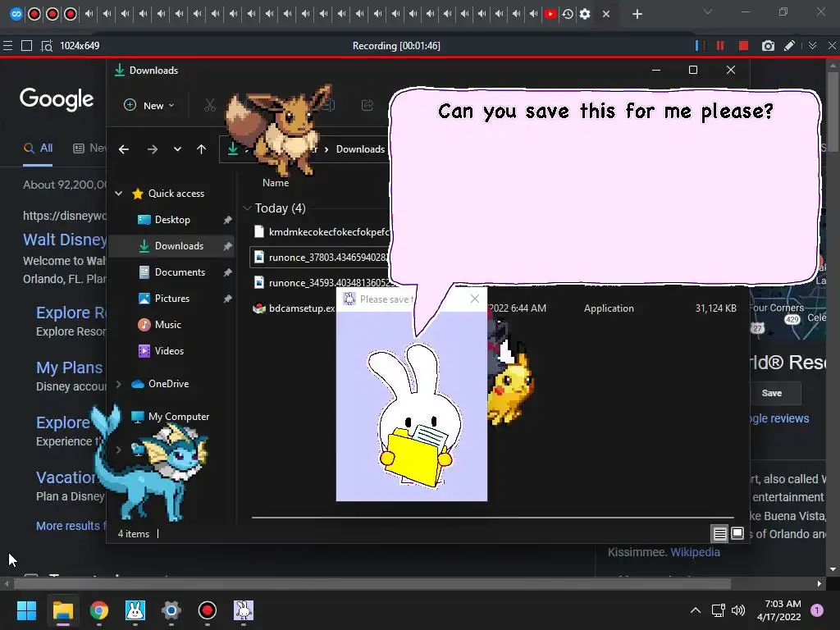Viewport: 840px width, 630px height.
Task: Open the Walt Disney search result
Action: click(65, 240)
